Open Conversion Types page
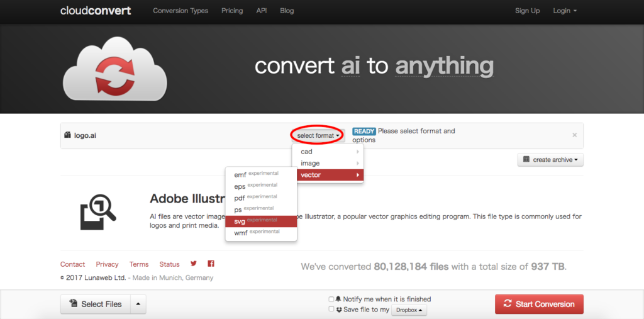This screenshot has height=319, width=644. coord(180,11)
